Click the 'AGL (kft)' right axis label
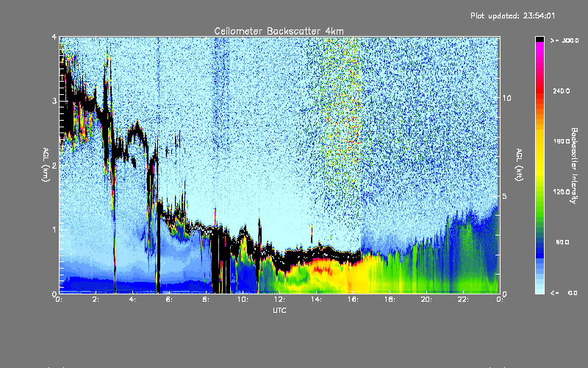The width and height of the screenshot is (588, 368). pos(520,165)
